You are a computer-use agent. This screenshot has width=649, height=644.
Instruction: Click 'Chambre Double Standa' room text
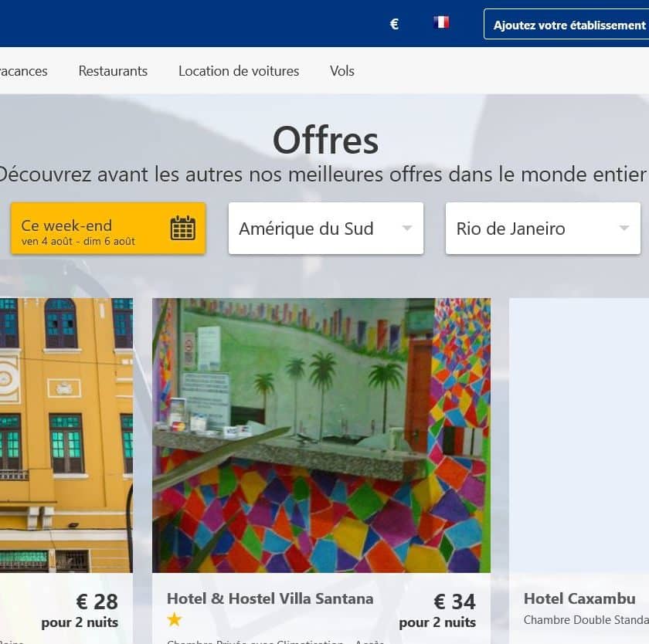[586, 620]
